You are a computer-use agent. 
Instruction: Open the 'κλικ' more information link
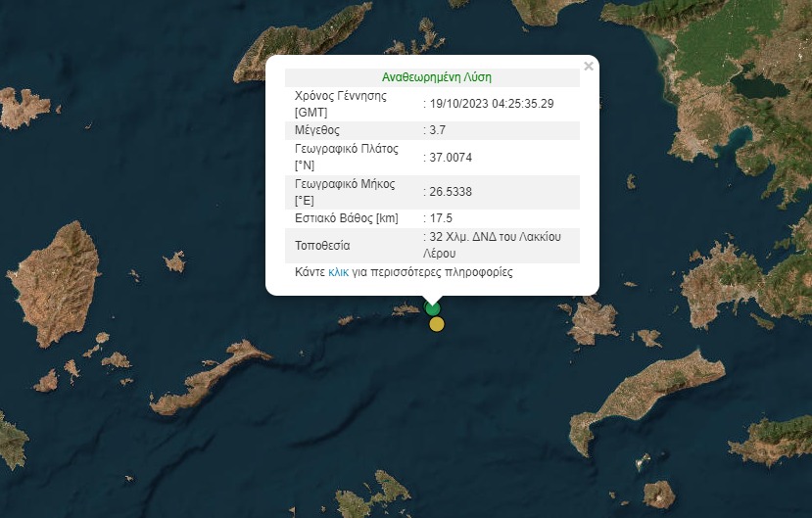click(x=338, y=273)
